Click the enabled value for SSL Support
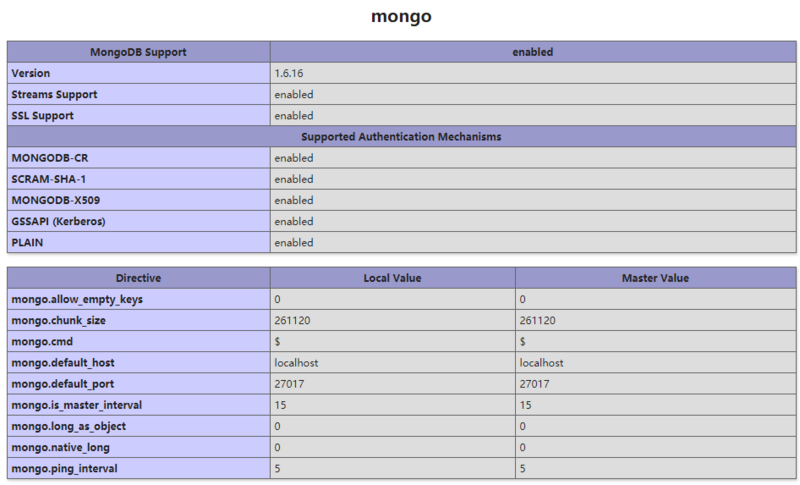Viewport: 800px width, 485px height. click(293, 116)
